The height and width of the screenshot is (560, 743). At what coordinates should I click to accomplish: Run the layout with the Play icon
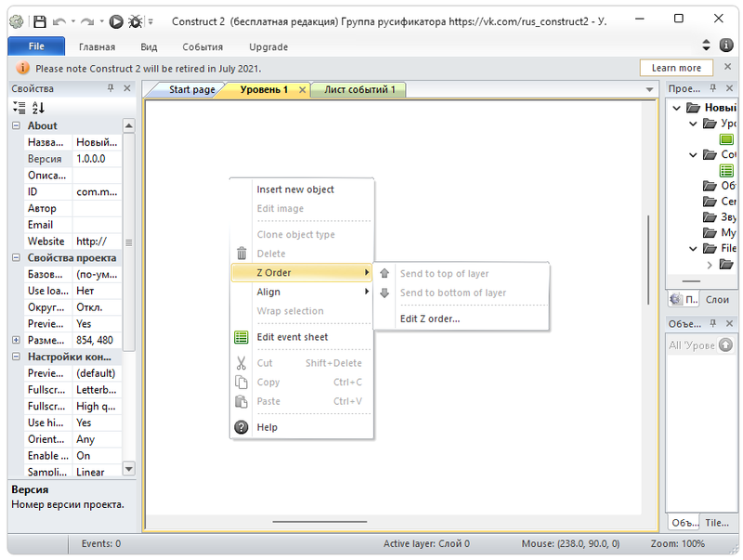pyautogui.click(x=116, y=20)
